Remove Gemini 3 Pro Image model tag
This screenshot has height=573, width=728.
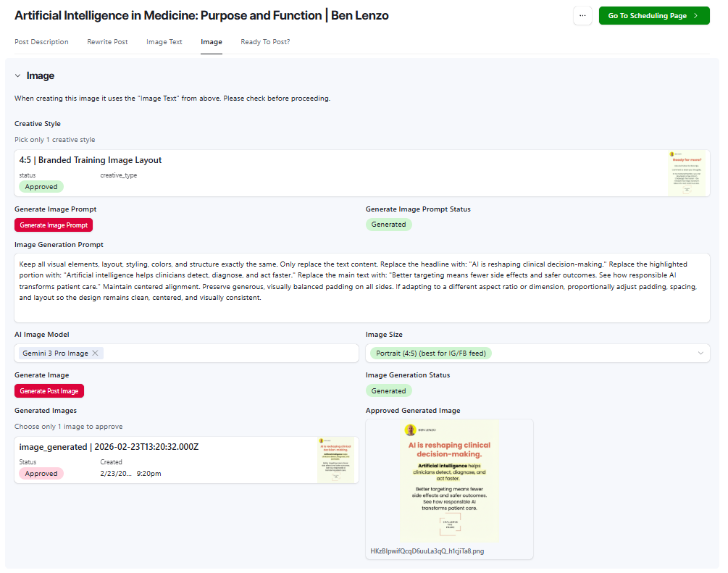tap(95, 353)
